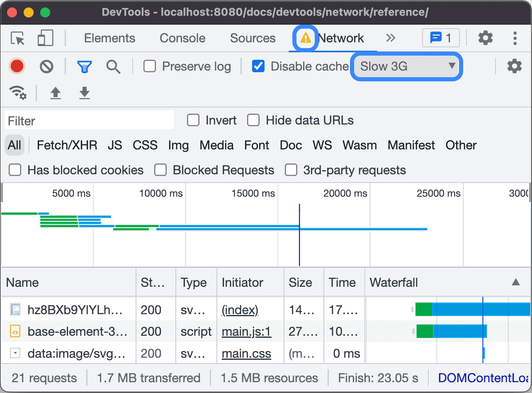Screen dimensions: 532x393
Task: Filter by Wasm requests
Action: pos(360,145)
